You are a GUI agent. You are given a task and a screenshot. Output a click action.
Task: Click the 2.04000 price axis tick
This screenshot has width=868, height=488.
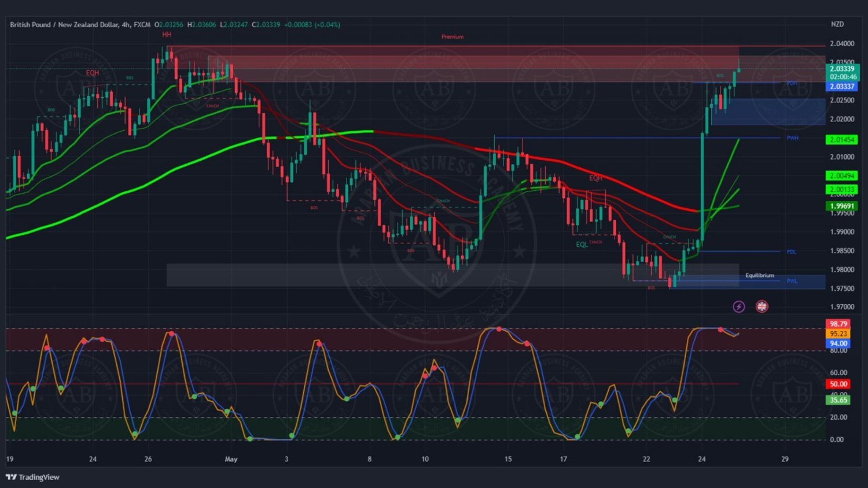coord(842,44)
